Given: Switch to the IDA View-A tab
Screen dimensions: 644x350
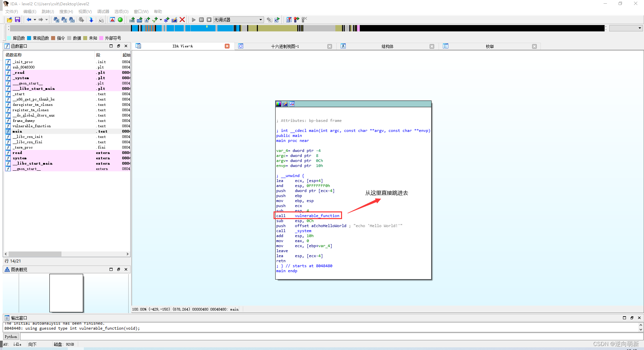Looking at the screenshot, I should [182, 46].
